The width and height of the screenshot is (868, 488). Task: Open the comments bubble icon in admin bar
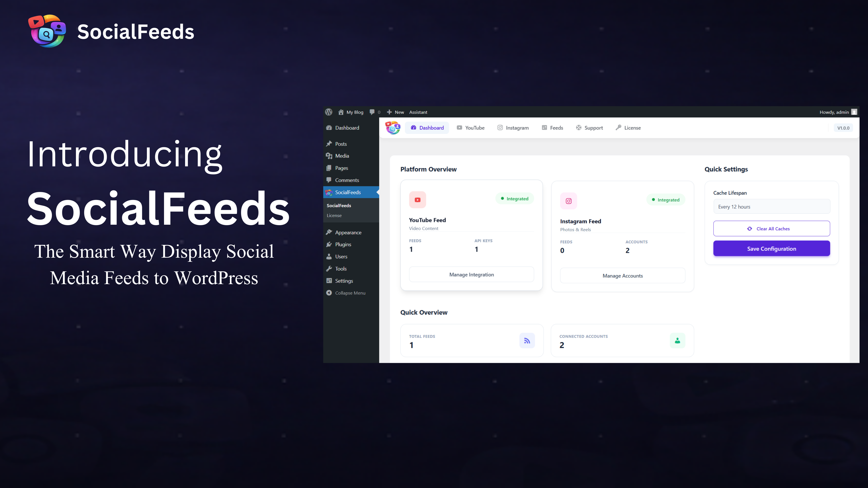372,112
